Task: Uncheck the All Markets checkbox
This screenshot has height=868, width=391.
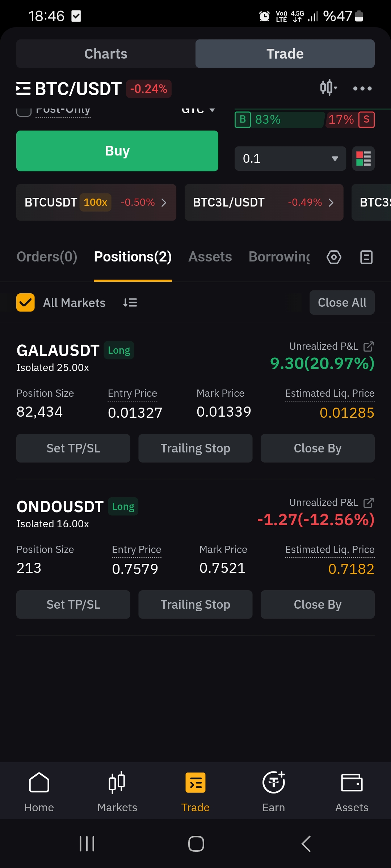Action: pyautogui.click(x=25, y=302)
